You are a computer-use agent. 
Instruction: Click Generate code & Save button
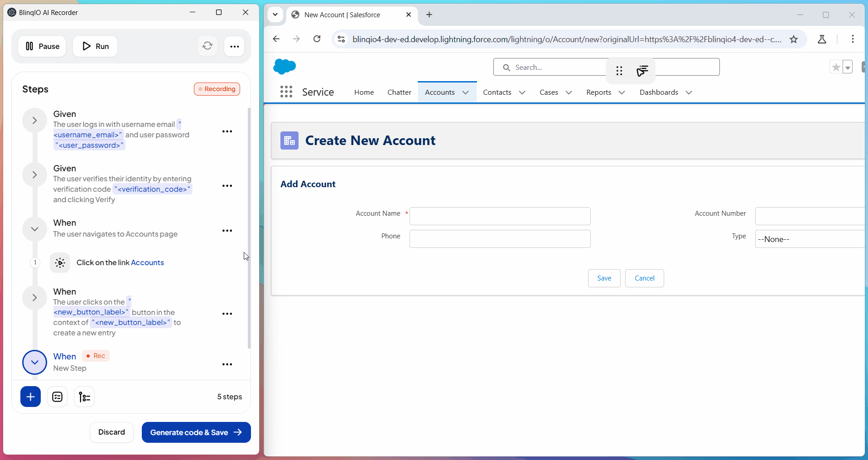pyautogui.click(x=196, y=432)
